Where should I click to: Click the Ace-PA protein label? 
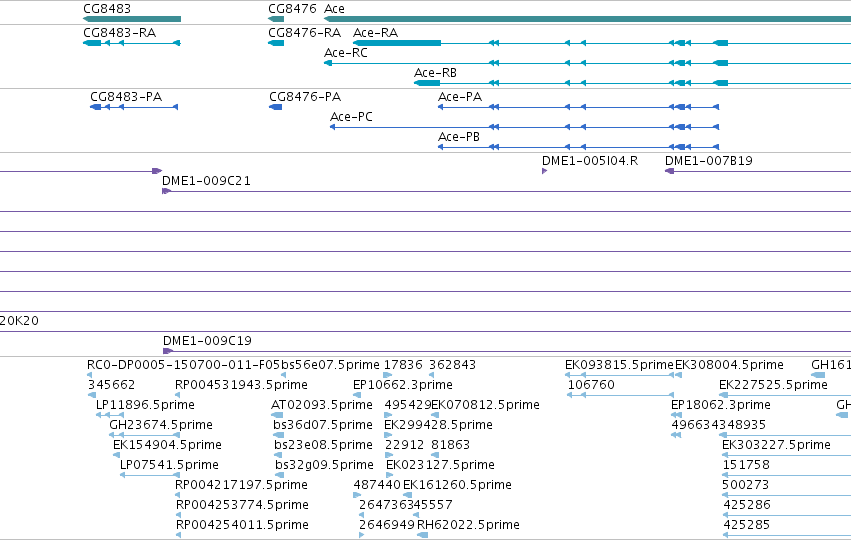pos(460,97)
